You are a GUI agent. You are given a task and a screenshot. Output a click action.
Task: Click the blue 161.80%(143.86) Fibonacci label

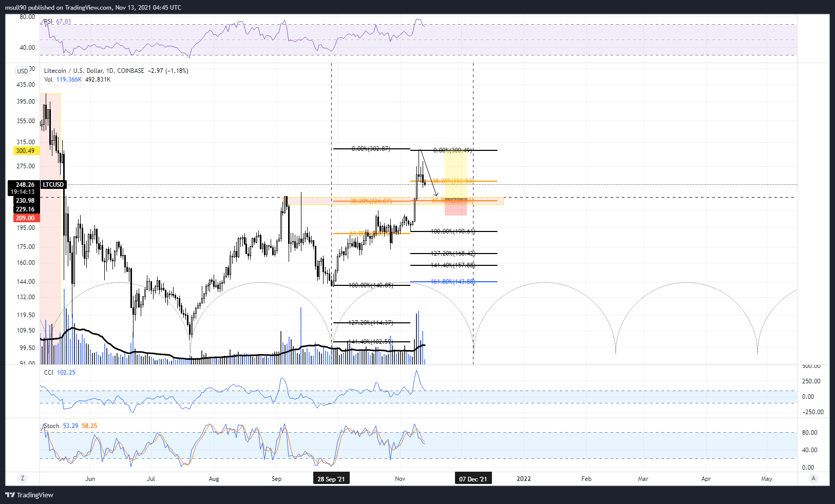click(x=453, y=282)
